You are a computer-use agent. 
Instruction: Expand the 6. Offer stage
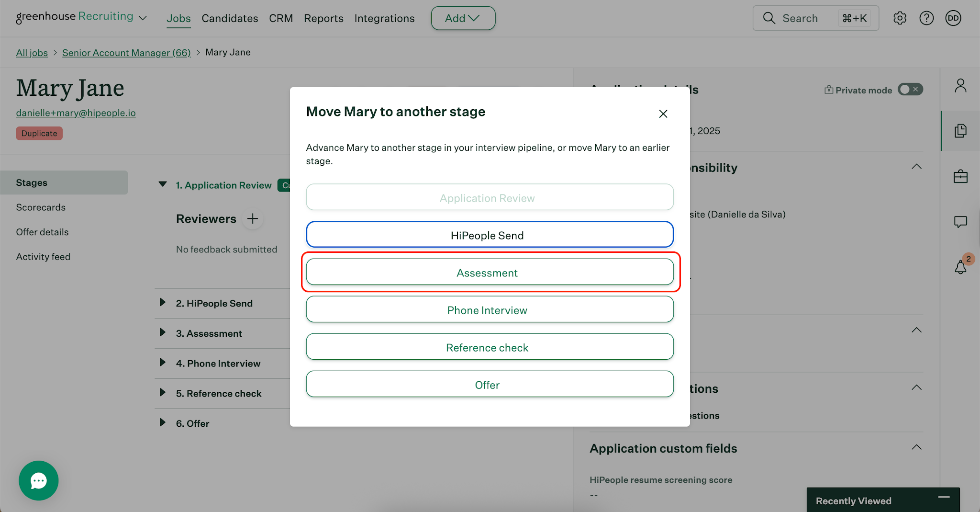pos(163,422)
